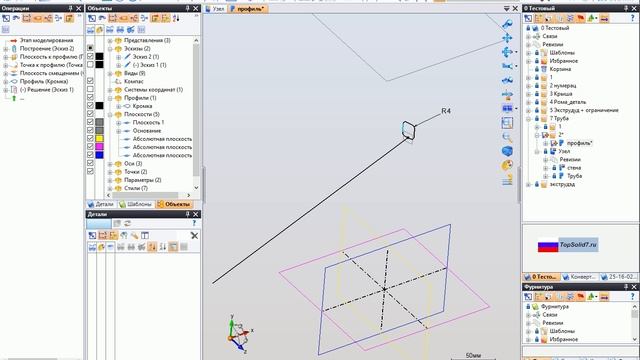Collapse the 7 Труба folder in project tree
The width and height of the screenshot is (640, 360).
[529, 118]
